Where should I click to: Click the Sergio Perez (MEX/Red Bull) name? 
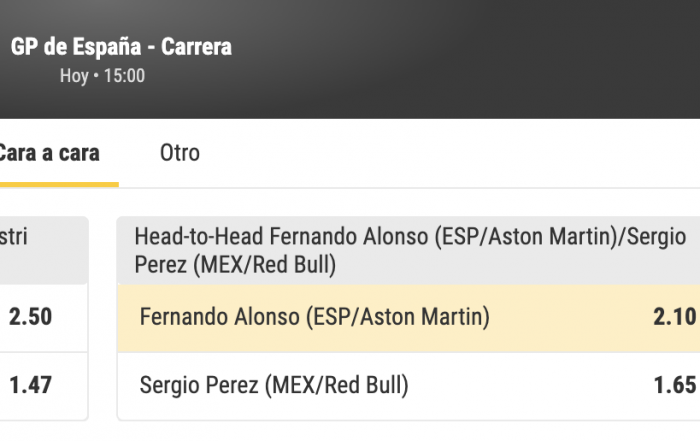(x=274, y=385)
